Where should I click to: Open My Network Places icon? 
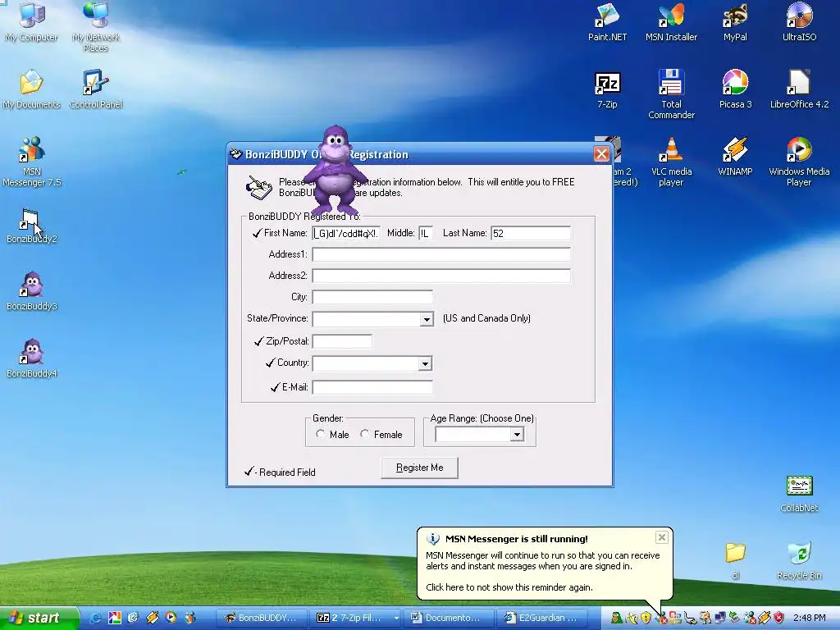point(96,25)
